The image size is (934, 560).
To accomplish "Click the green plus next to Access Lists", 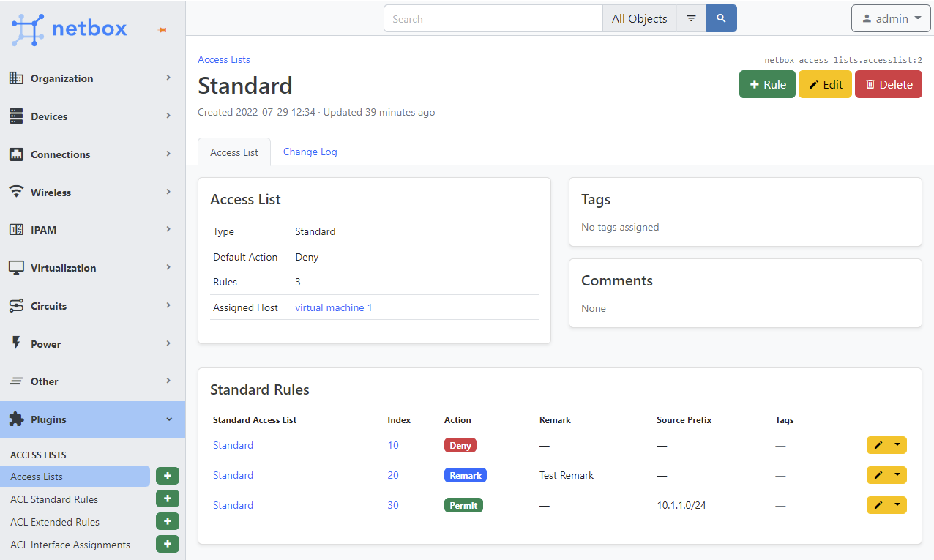I will click(x=167, y=476).
